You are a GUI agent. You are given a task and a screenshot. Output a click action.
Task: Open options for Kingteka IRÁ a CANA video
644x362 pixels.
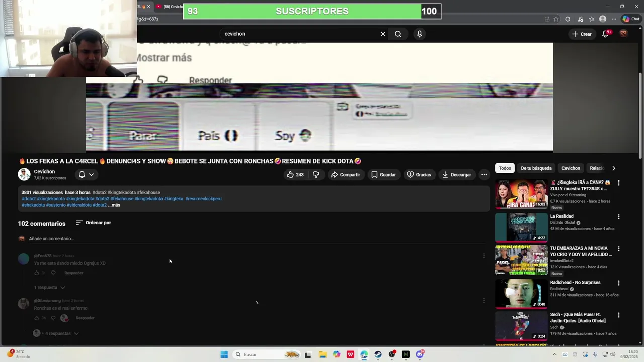click(x=619, y=183)
